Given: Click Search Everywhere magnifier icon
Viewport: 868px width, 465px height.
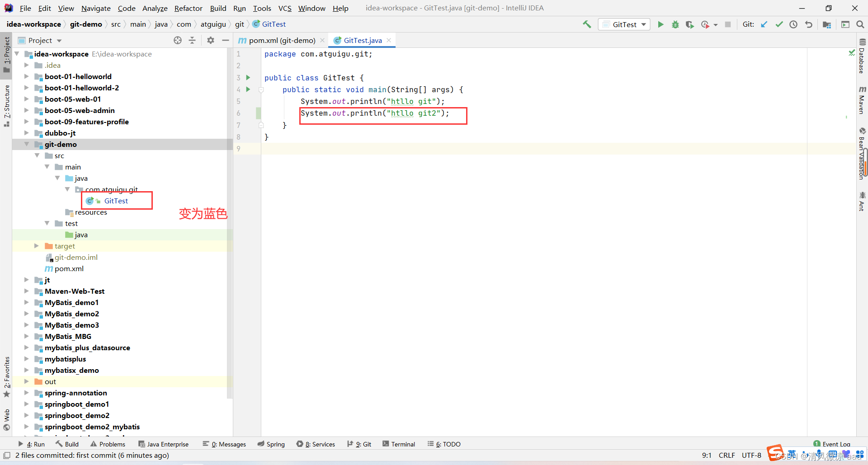Looking at the screenshot, I should (860, 24).
